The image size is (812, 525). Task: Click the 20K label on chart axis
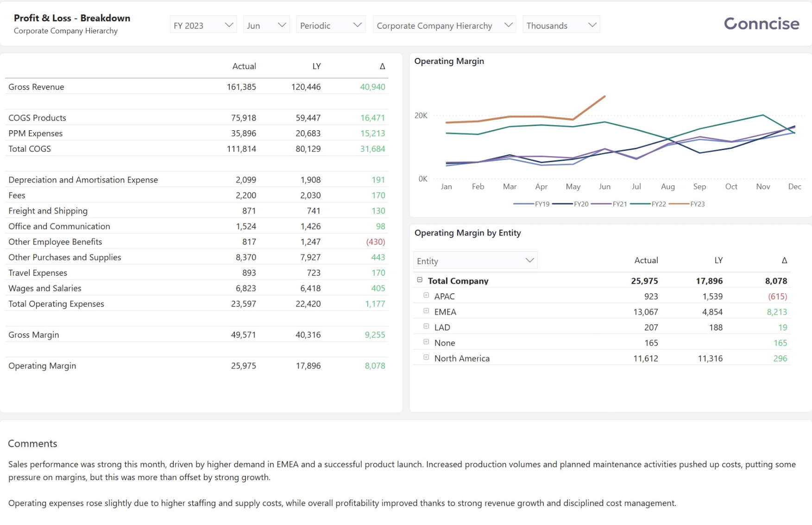[421, 115]
